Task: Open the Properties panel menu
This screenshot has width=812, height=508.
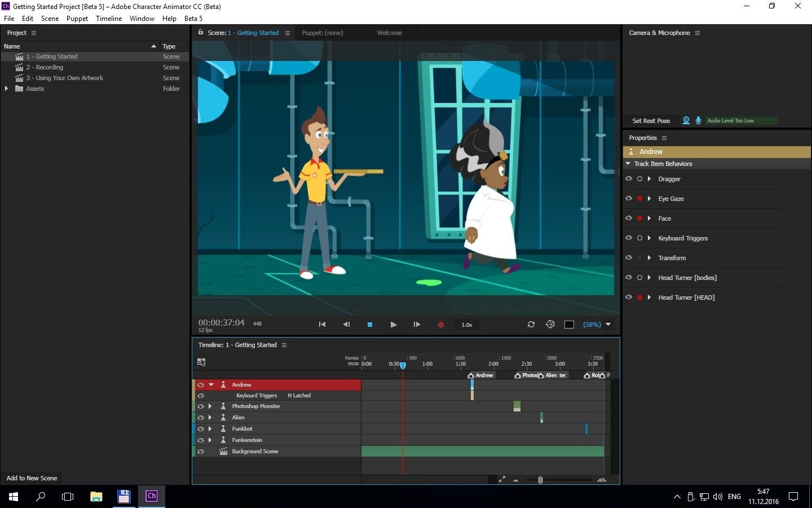Action: [664, 138]
